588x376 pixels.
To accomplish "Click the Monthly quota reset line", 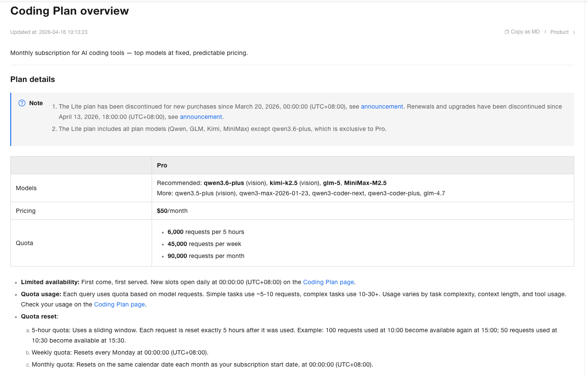I will [202, 364].
